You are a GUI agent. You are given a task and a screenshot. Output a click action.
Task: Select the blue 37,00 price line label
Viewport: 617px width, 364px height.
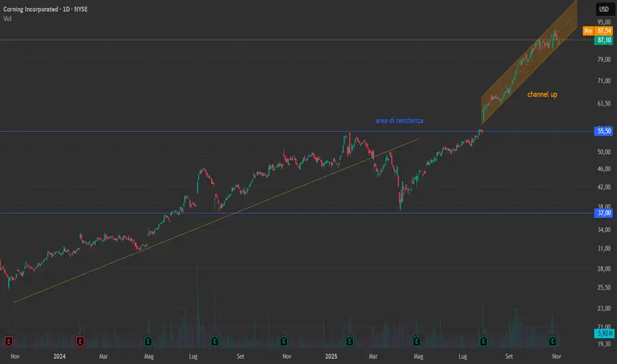tap(604, 213)
